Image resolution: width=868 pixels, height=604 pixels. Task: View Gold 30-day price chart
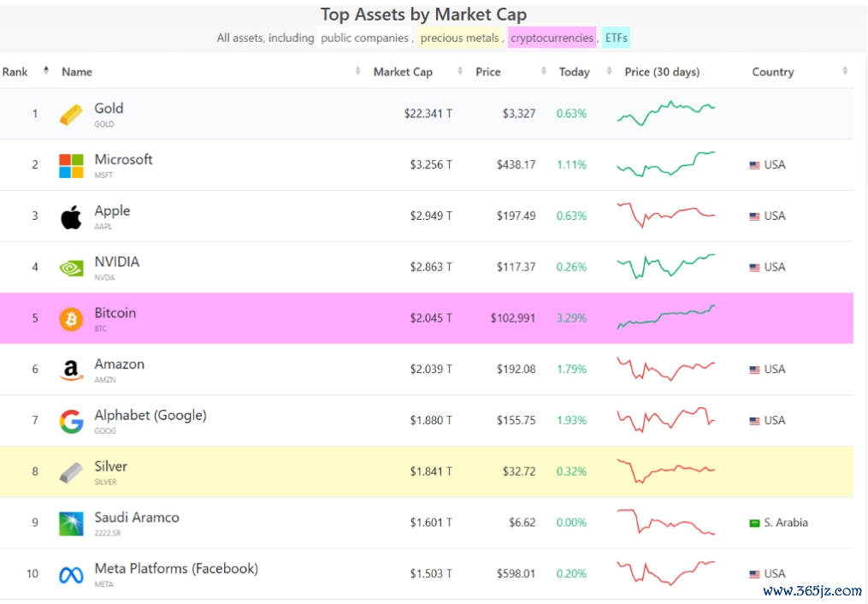tap(666, 113)
